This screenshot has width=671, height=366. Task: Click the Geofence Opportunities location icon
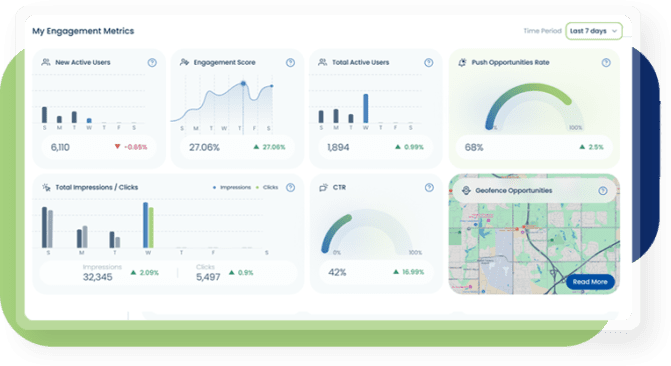[466, 190]
